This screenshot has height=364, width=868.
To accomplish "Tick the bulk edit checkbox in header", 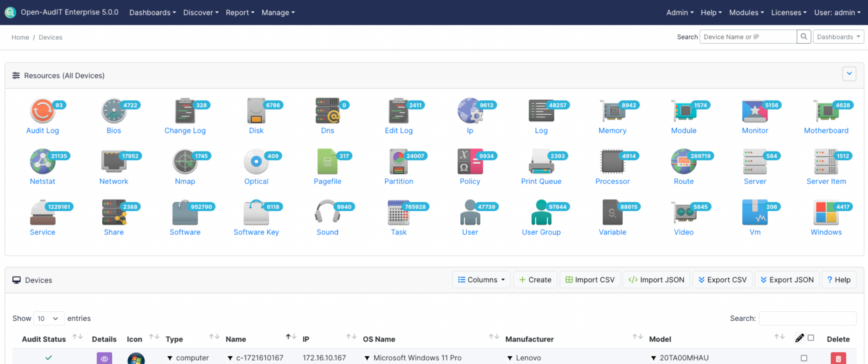I will pos(811,338).
